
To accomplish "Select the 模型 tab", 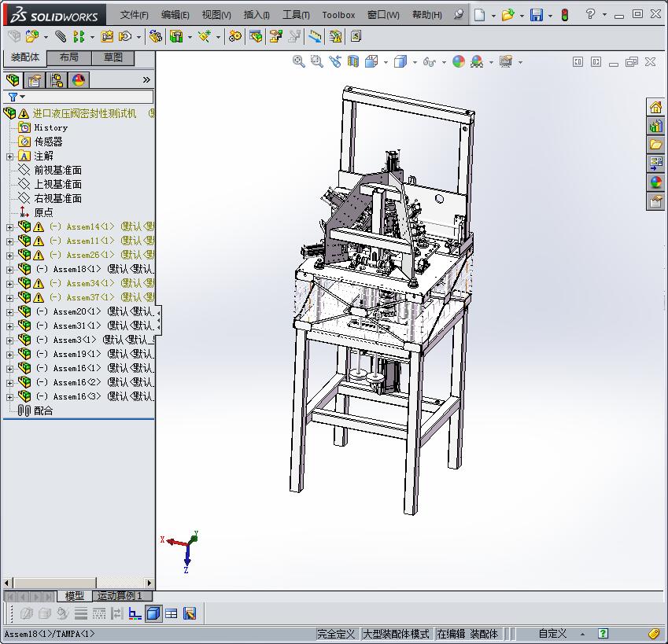I will pos(74,596).
